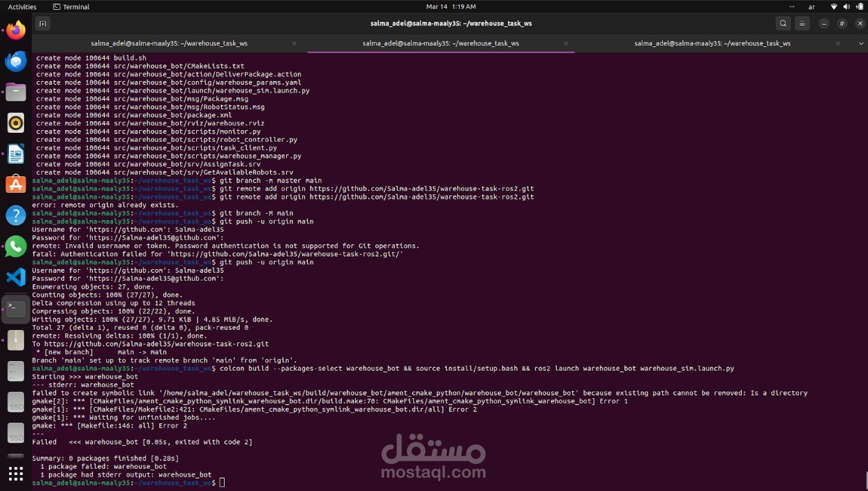Click the terminal scrollbar at the right edge

[x=865, y=479]
